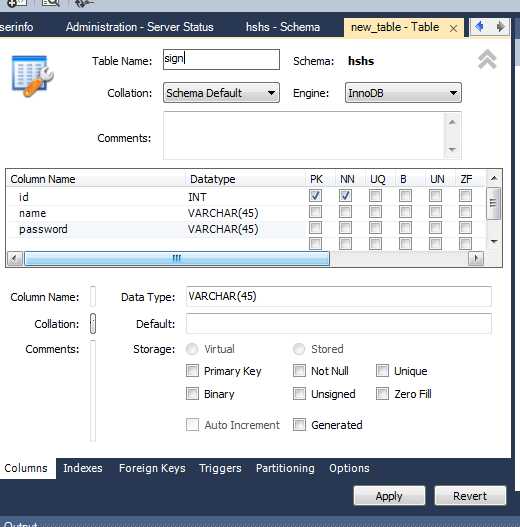This screenshot has height=527, width=520.
Task: Click the table editor wrench icon
Action: (x=32, y=76)
